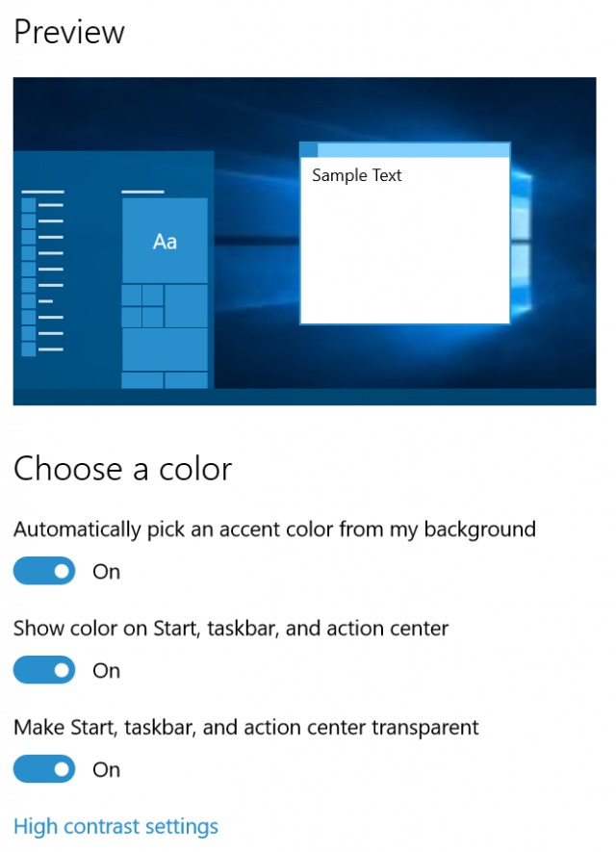616x852 pixels.
Task: Click the "Aa" tile in the preview
Action: click(165, 241)
